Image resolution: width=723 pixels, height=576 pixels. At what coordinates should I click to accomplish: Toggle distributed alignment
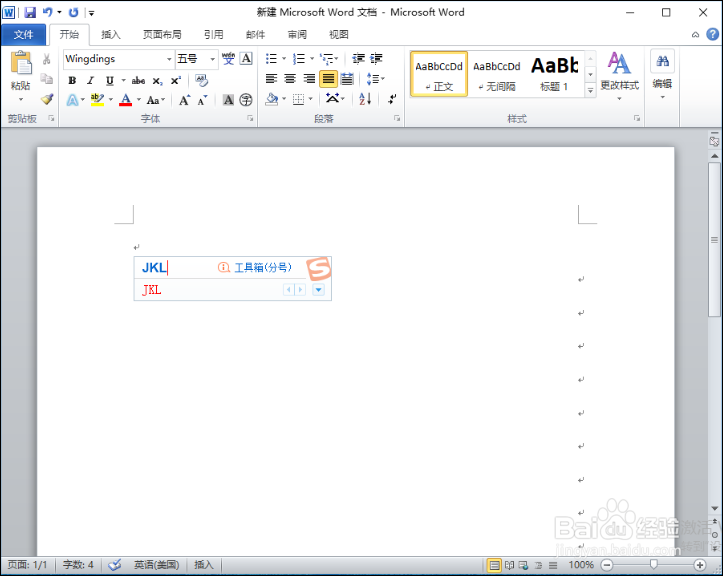347,79
